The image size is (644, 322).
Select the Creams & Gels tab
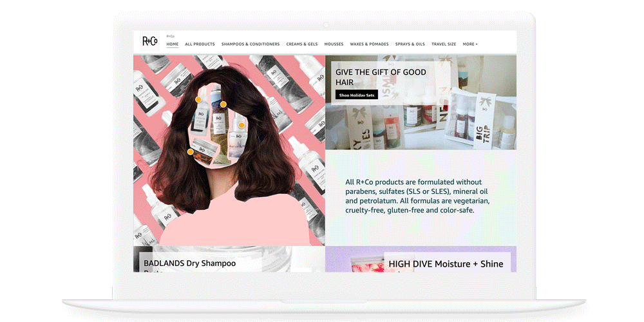(302, 44)
